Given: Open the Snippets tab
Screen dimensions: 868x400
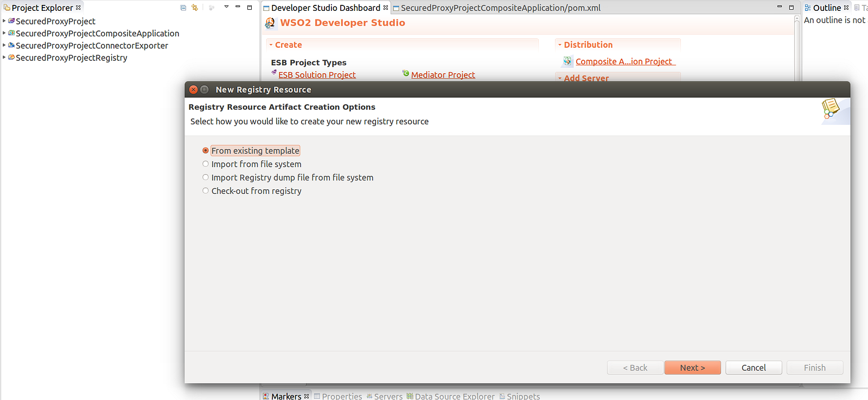Looking at the screenshot, I should [520, 396].
